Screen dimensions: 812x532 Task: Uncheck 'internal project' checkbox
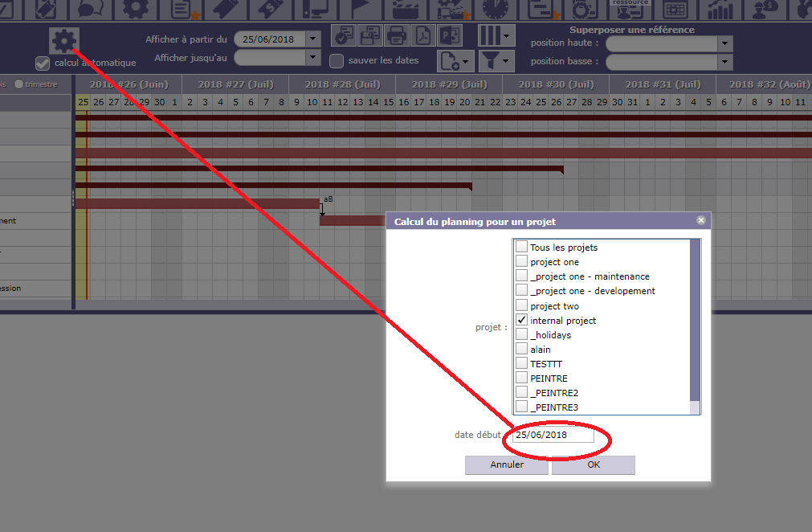pos(521,320)
